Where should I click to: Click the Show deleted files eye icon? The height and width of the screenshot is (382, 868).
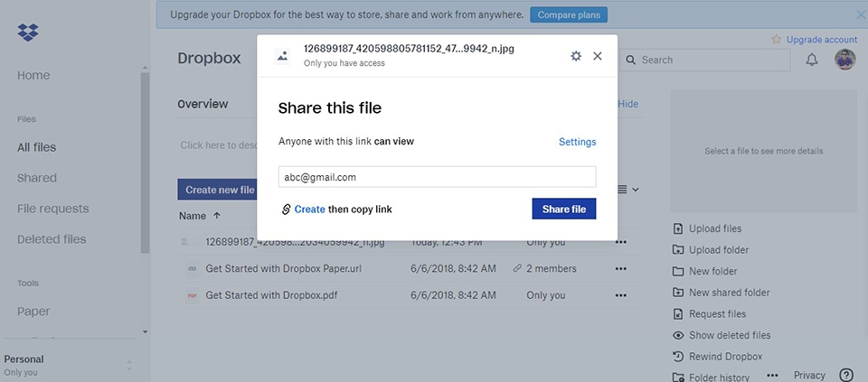pyautogui.click(x=678, y=335)
